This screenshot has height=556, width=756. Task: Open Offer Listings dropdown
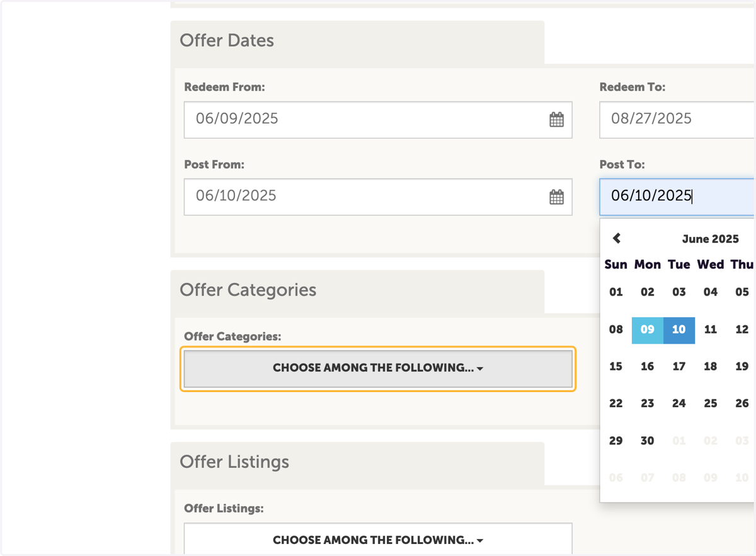[x=378, y=540]
